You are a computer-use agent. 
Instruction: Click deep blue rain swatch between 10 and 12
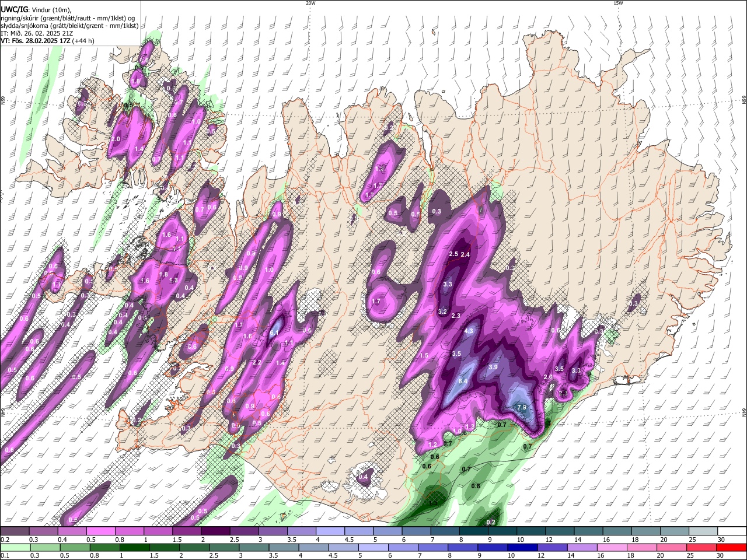pos(522,547)
